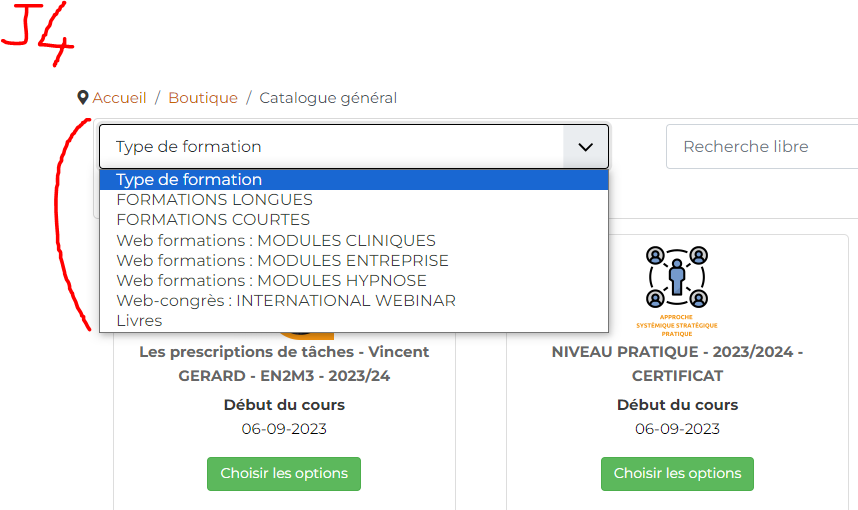858x510 pixels.
Task: Focus the Recherche libre search field
Action: click(762, 147)
